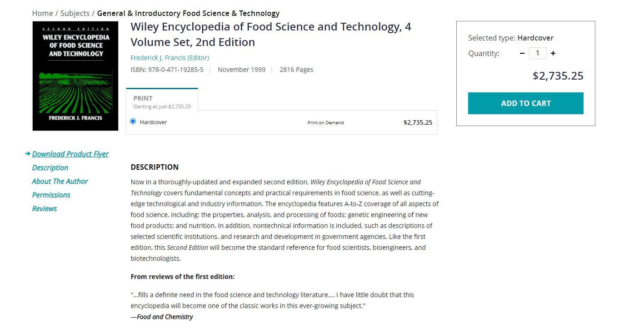Decrease quantity with the minus icon
The height and width of the screenshot is (329, 644).
pos(522,53)
